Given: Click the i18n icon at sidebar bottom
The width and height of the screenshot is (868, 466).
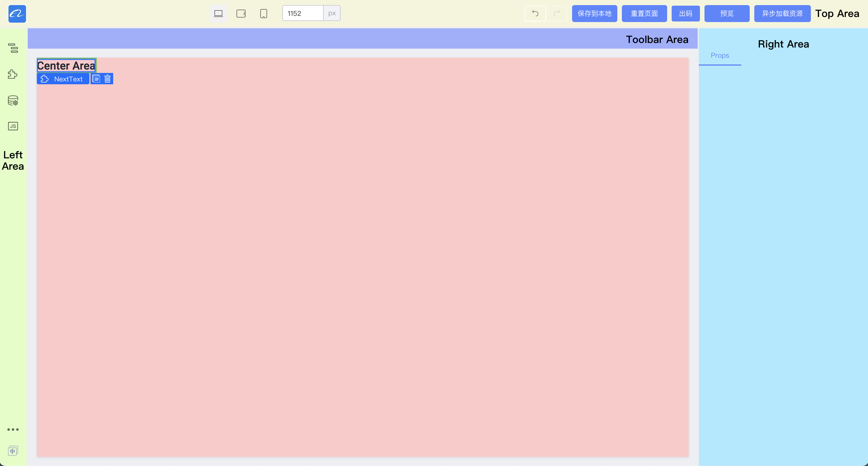Looking at the screenshot, I should pos(13,450).
